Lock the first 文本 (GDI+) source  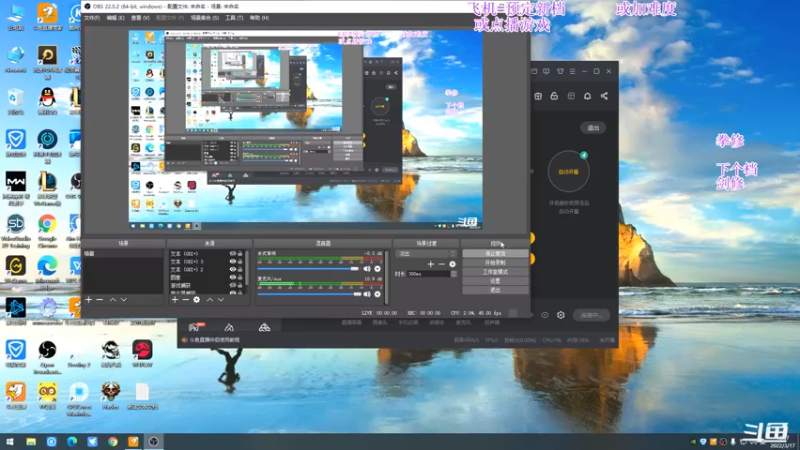(x=240, y=254)
